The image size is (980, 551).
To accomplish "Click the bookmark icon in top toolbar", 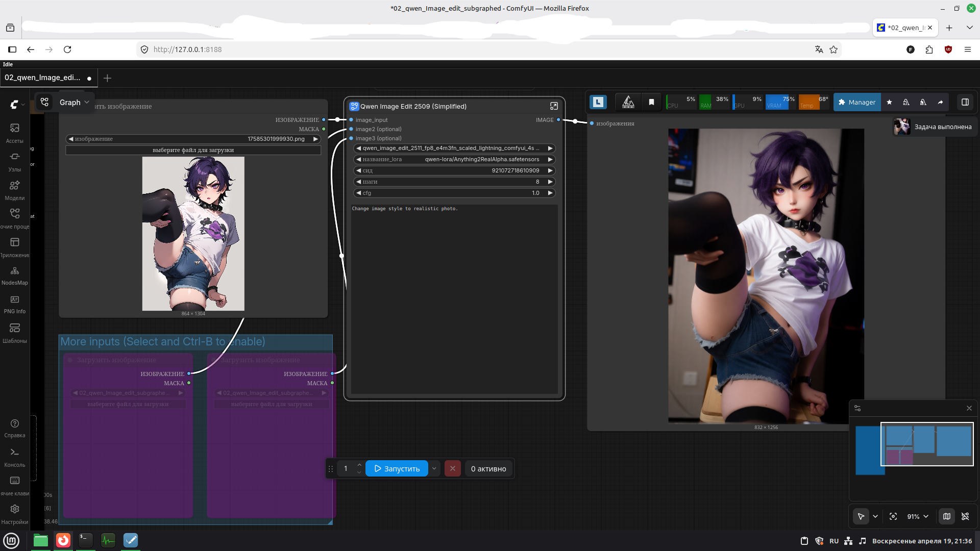I will (x=651, y=102).
